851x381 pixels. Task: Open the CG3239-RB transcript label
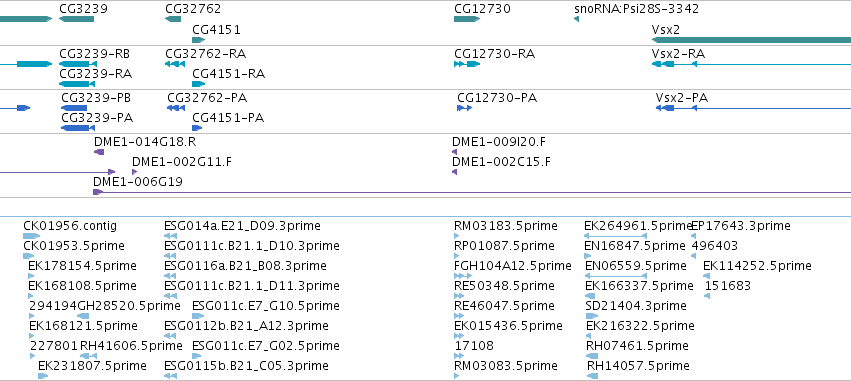pyautogui.click(x=94, y=54)
